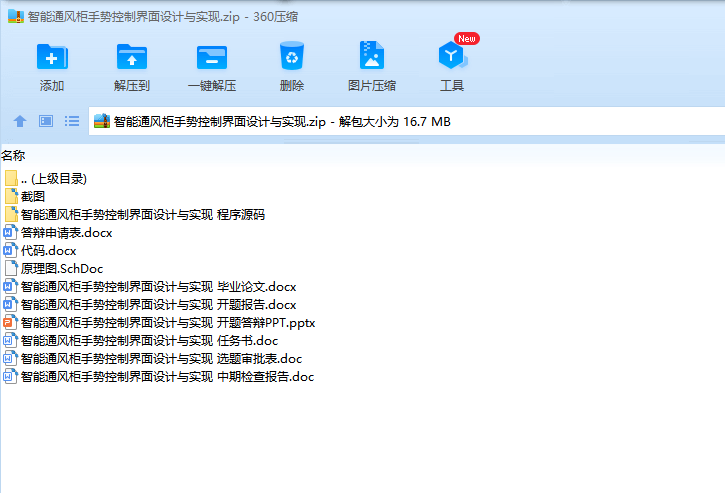
Task: Open the 工具 (Tools) icon
Action: pos(452,55)
